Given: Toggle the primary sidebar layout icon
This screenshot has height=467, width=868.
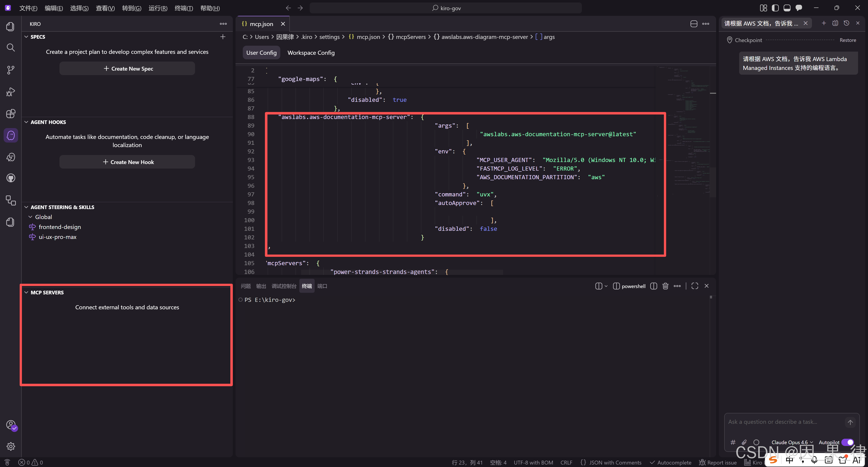Looking at the screenshot, I should pos(775,8).
